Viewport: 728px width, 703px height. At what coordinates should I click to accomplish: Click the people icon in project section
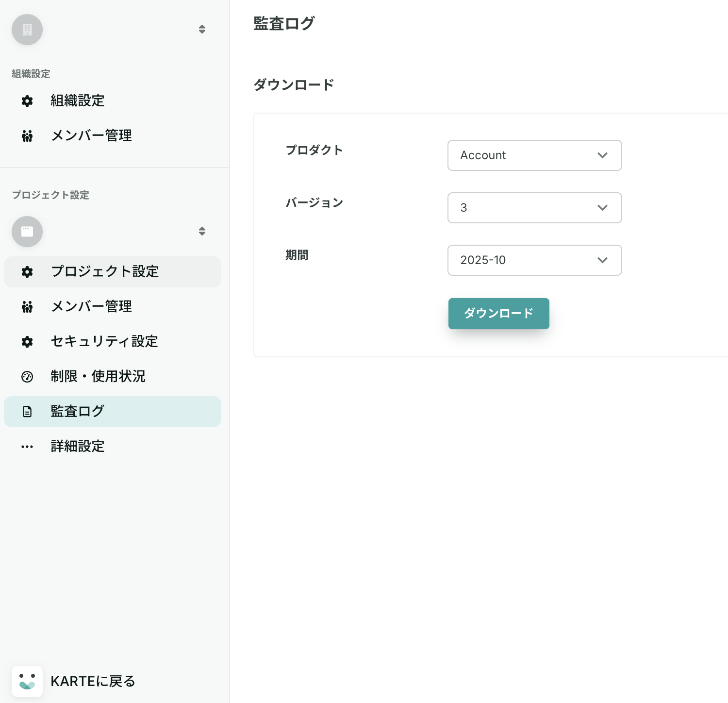27,307
